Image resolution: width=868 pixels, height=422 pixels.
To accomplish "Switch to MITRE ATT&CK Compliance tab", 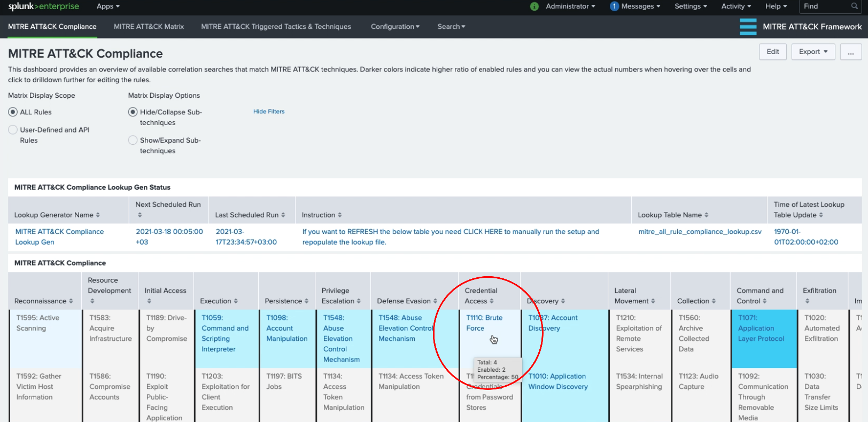I will tap(52, 27).
